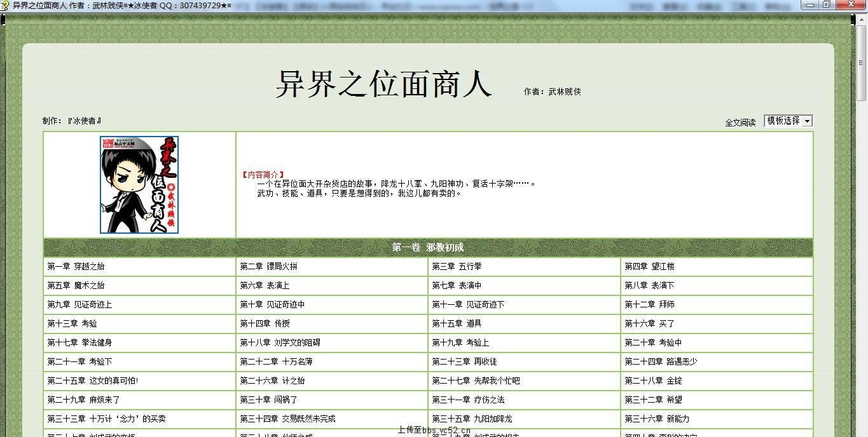Click the 异界之位面商人 book cover image
The image size is (868, 437).
139,185
